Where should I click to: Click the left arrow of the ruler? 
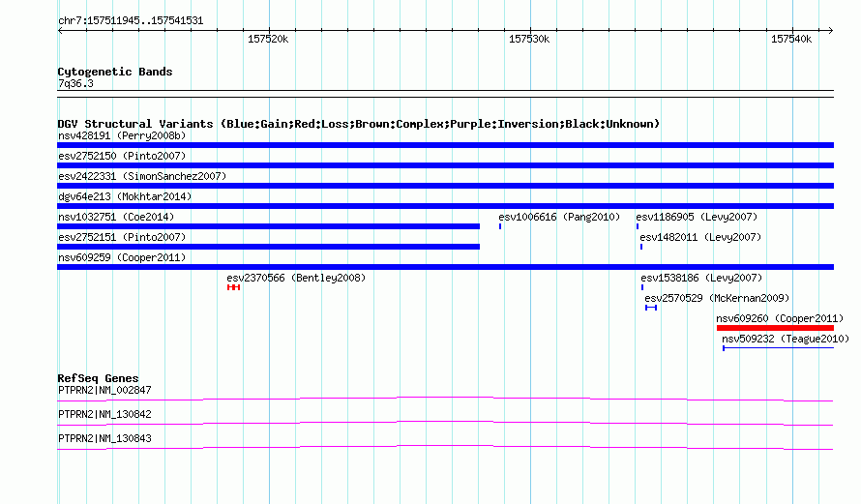(x=60, y=31)
